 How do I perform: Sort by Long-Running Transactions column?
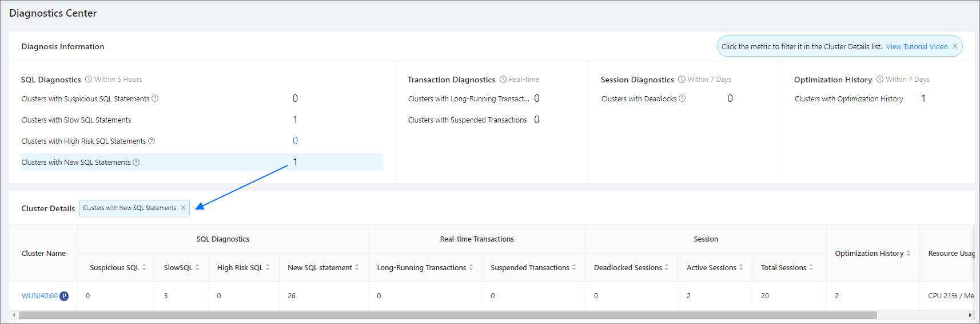point(471,267)
